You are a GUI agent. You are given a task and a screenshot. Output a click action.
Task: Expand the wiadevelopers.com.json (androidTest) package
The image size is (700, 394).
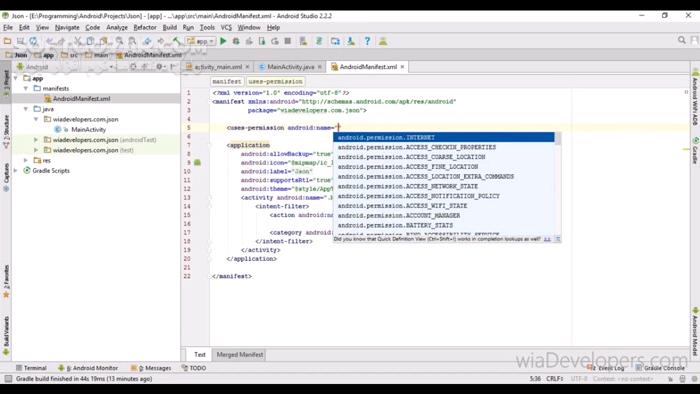[36, 140]
